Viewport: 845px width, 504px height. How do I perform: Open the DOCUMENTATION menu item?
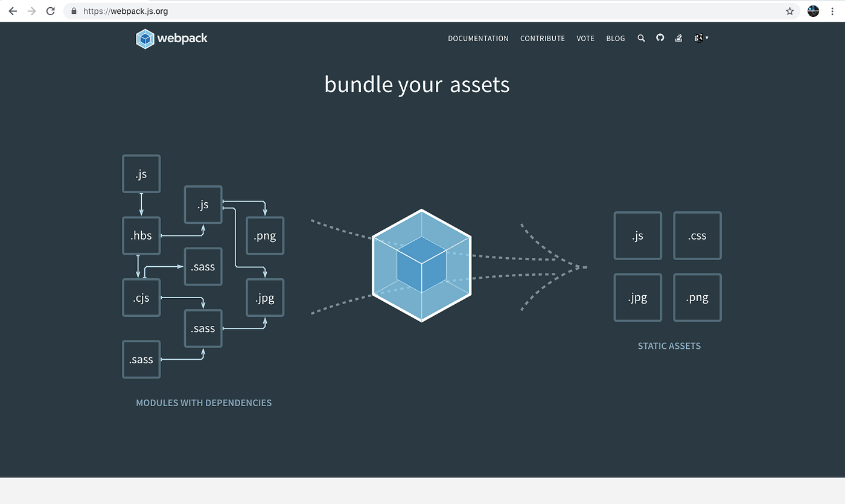[478, 38]
